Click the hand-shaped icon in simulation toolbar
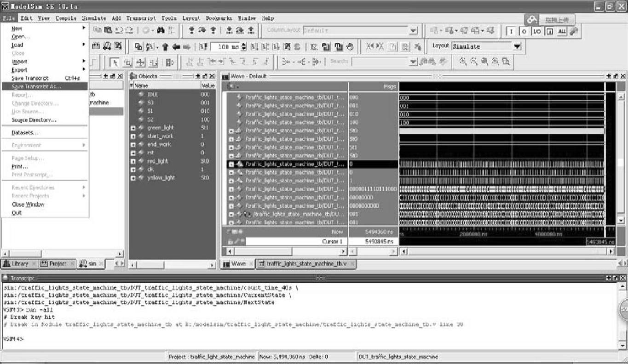628x364 pixels. (x=350, y=47)
